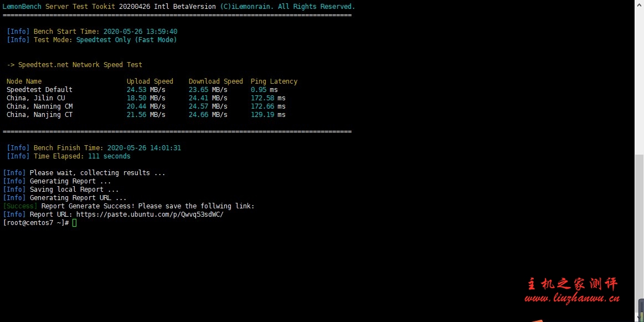Click the root@centos7 shell prompt

(x=35, y=223)
